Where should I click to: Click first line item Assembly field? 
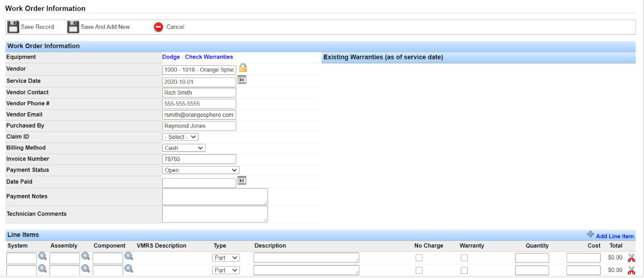pos(65,258)
